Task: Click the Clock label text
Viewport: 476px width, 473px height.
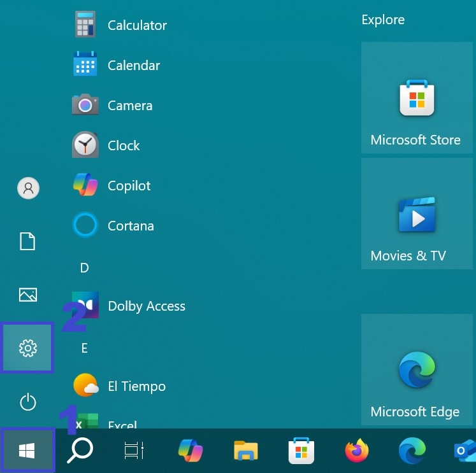Action: click(124, 146)
